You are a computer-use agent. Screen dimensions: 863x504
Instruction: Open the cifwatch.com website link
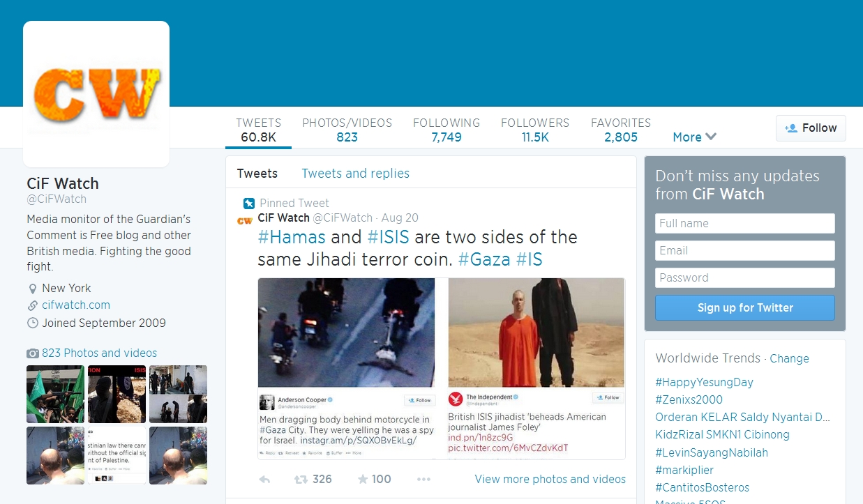[x=76, y=305]
